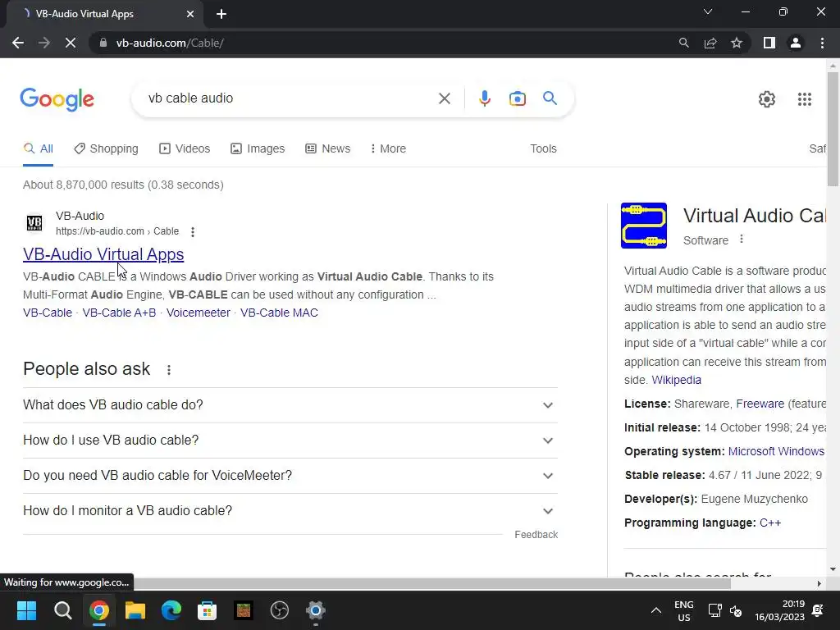
Task: Click the blue Google search magnifier
Action: pos(550,98)
